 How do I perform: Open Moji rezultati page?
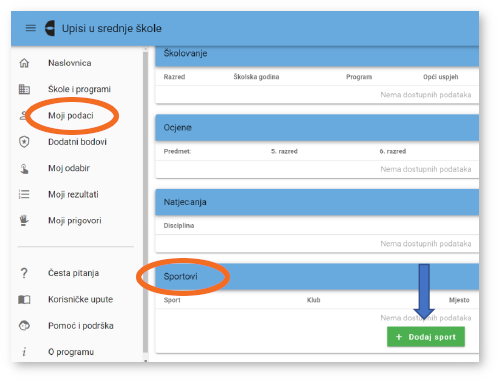pyautogui.click(x=73, y=194)
